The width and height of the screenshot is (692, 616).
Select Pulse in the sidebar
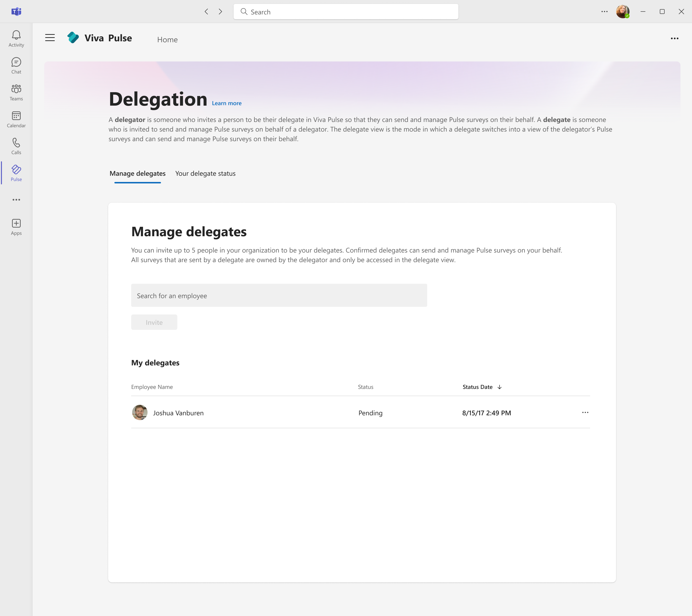(x=16, y=173)
